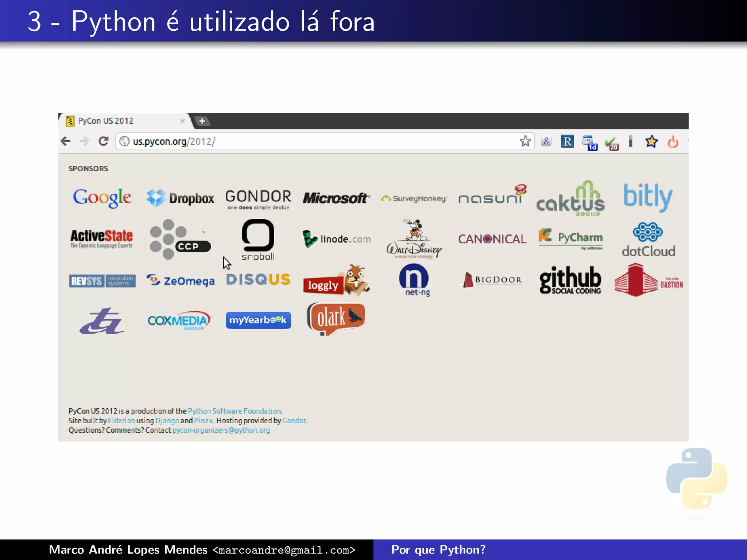747x560 pixels.
Task: Click the SPONSORS heading text
Action: (x=88, y=168)
